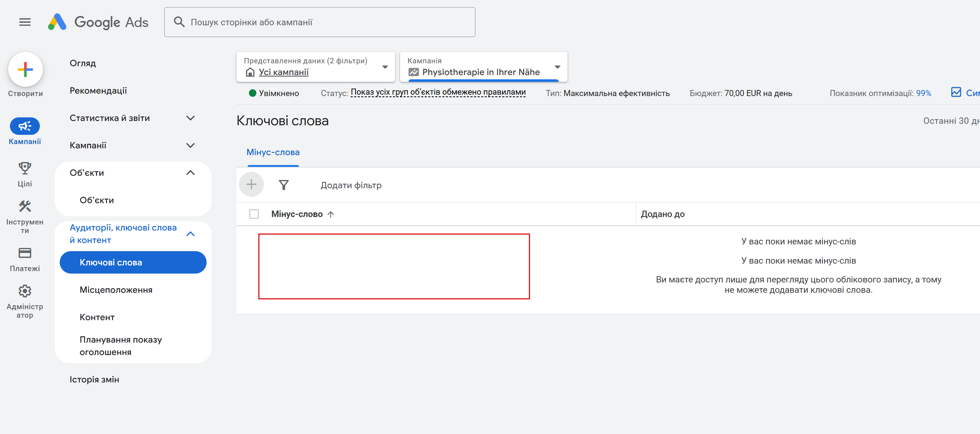
Task: Click the add negative keyword plus button
Action: click(x=251, y=185)
